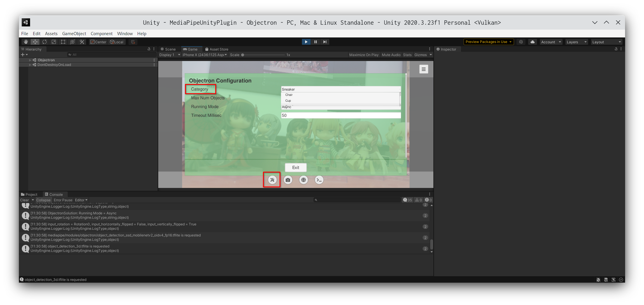Viewport: 644px width, 305px height.
Task: Enable Mute Audio in the Game view
Action: click(391, 55)
